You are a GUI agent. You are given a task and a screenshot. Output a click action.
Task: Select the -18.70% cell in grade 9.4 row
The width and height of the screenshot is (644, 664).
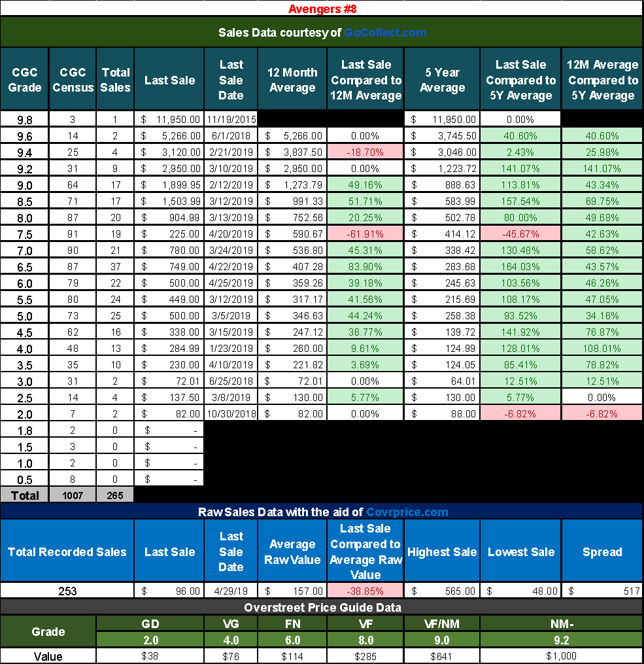(x=365, y=152)
